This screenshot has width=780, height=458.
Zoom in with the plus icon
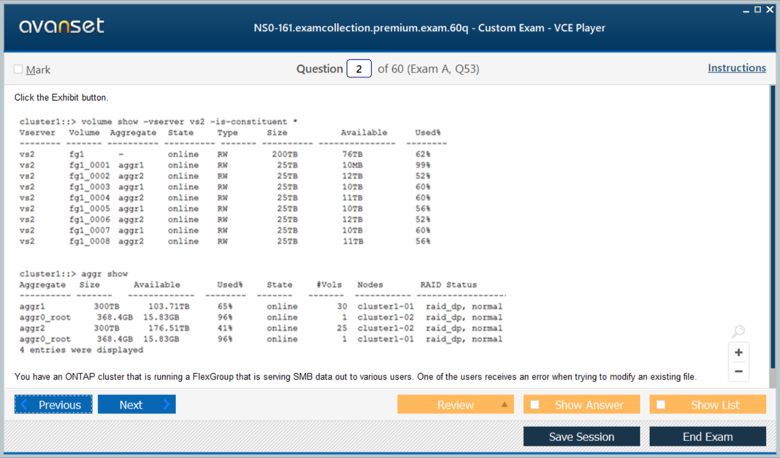(x=738, y=353)
